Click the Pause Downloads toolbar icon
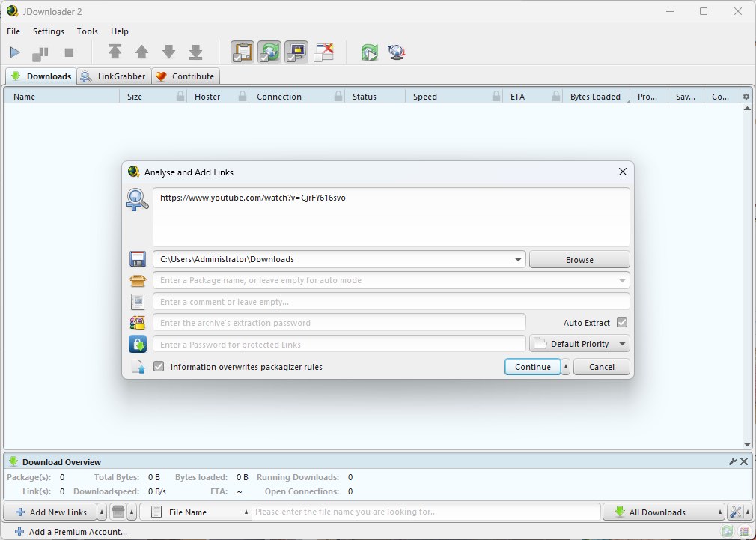Screen dimensions: 756x540 tap(40, 53)
